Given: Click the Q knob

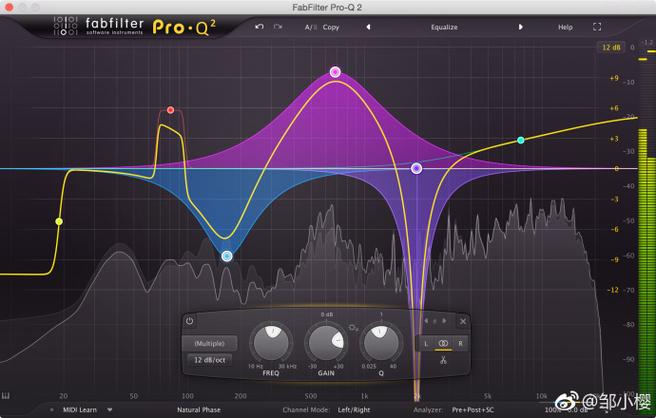Looking at the screenshot, I should tap(381, 342).
